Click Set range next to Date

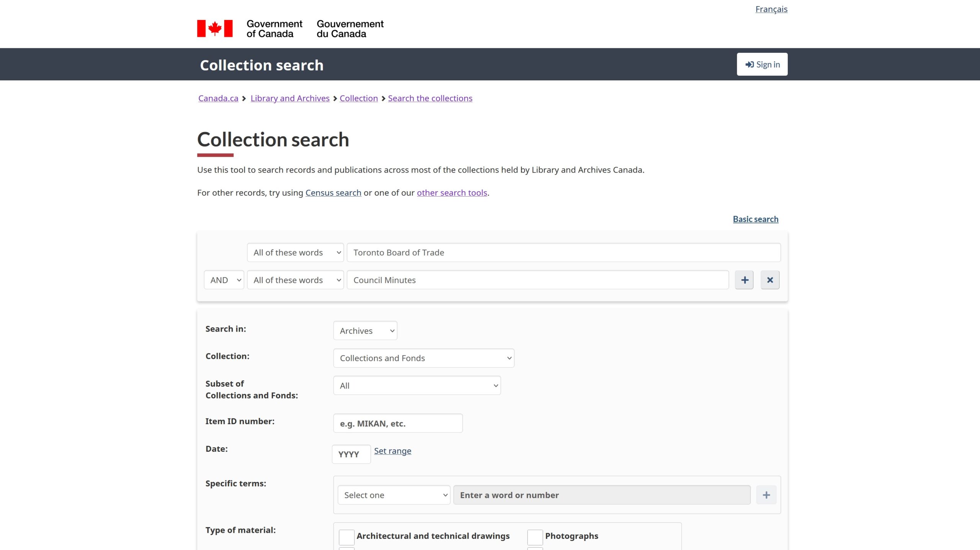coord(392,451)
